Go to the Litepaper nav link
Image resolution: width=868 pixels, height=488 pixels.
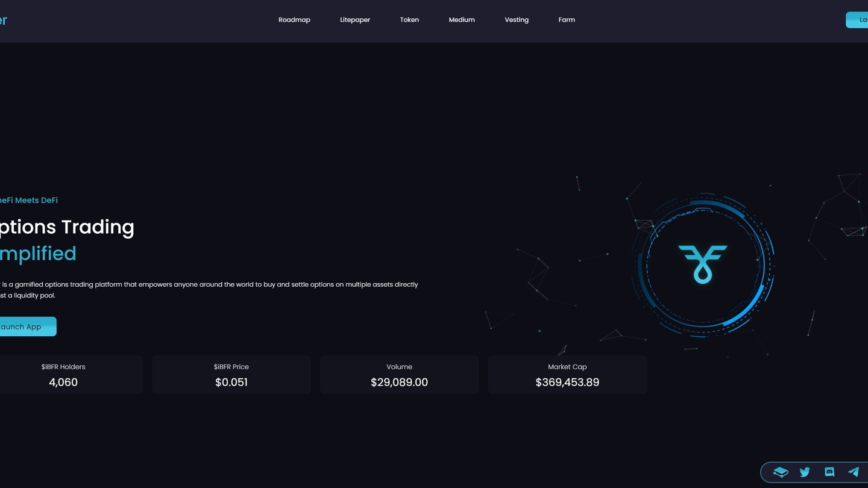tap(355, 20)
